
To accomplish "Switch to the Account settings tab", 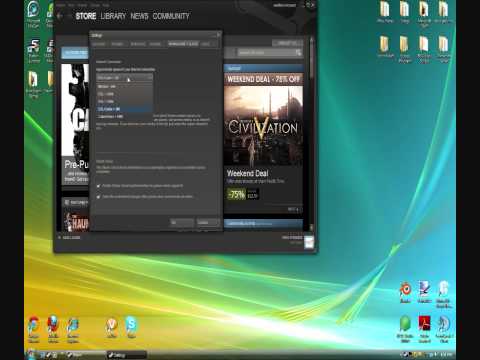I will tap(98, 44).
